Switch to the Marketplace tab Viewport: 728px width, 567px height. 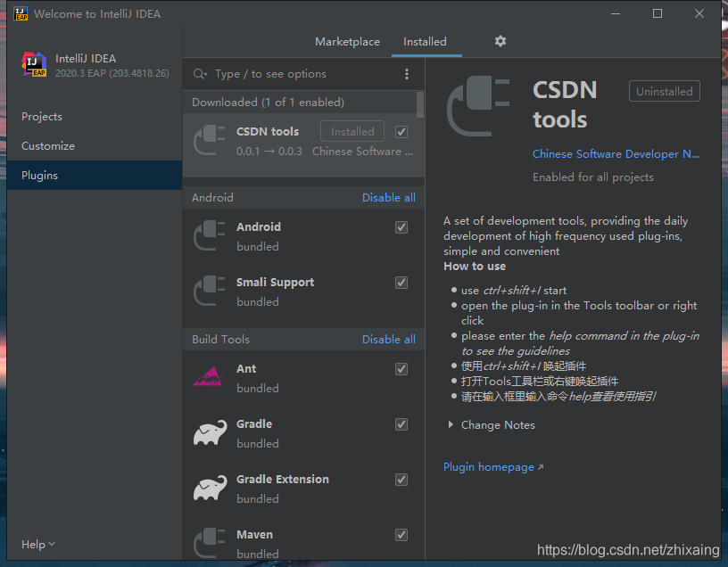tap(347, 42)
